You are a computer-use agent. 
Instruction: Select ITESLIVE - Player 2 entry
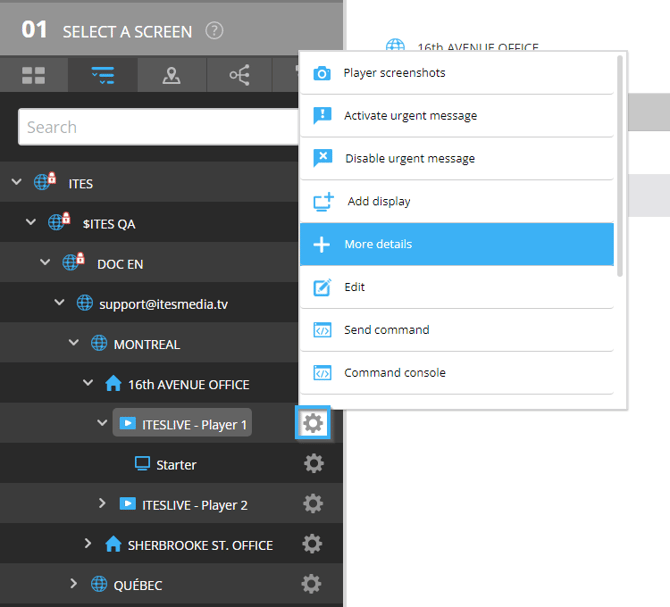195,505
